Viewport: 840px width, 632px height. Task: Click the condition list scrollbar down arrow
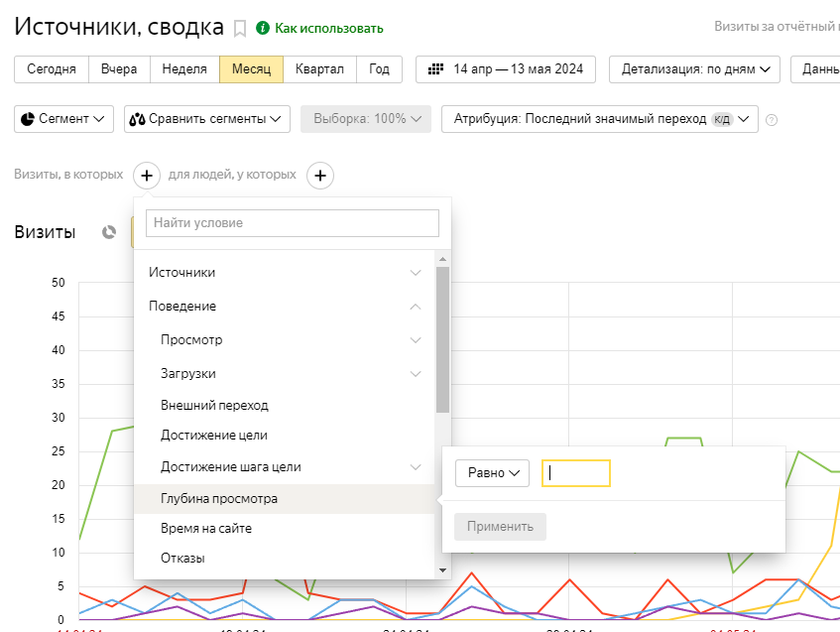tap(442, 571)
